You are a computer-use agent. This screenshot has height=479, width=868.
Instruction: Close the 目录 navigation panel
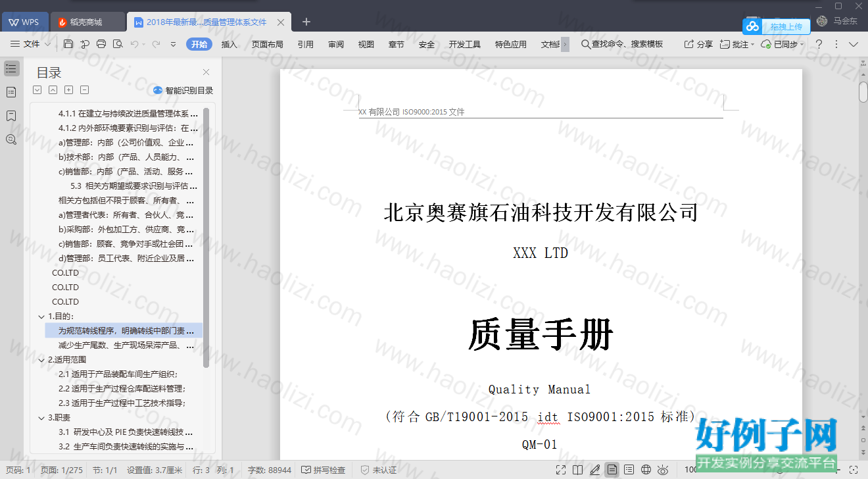pos(206,72)
